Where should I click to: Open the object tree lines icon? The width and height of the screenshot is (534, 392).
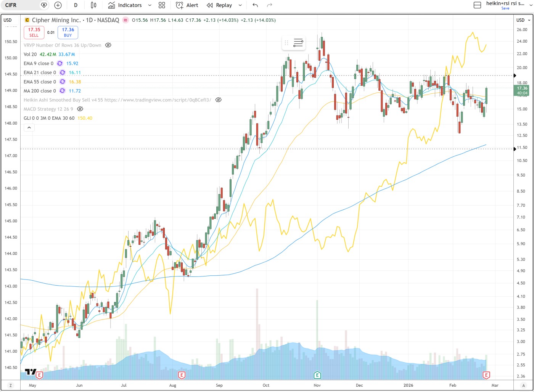pyautogui.click(x=298, y=43)
